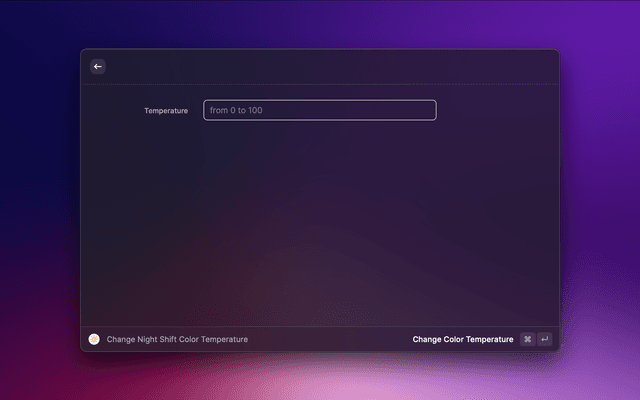This screenshot has height=400, width=640.
Task: Return to the root search using left arrow
Action: pyautogui.click(x=97, y=66)
